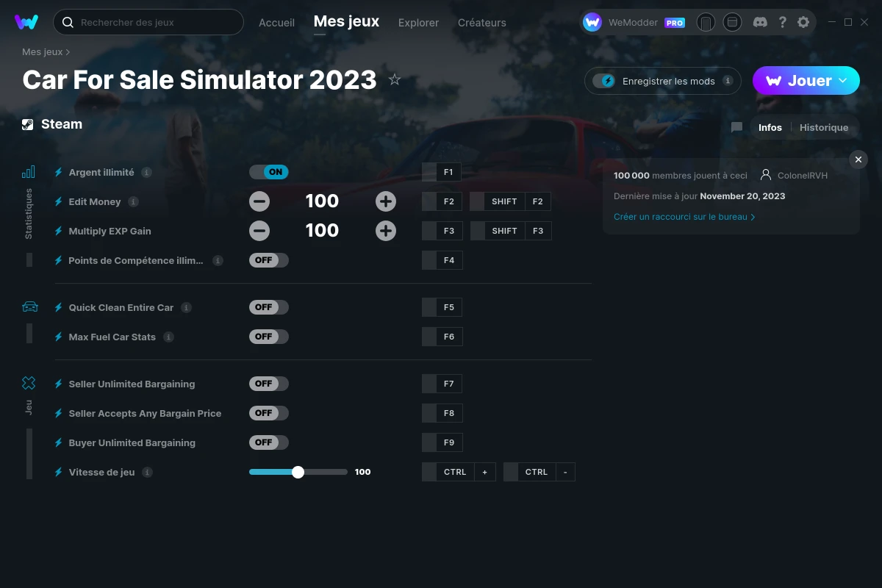
Task: Open Discord link icon
Action: [761, 22]
